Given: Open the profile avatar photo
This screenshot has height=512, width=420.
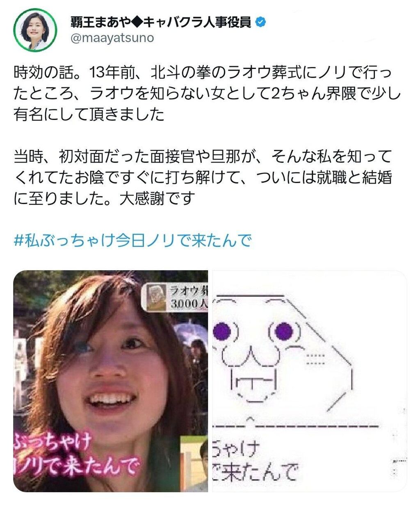Looking at the screenshot, I should [34, 29].
